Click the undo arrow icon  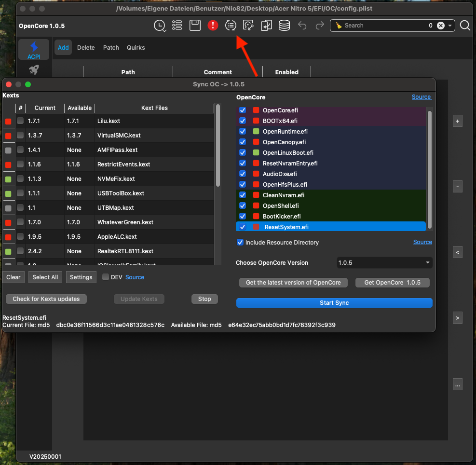tap(302, 26)
